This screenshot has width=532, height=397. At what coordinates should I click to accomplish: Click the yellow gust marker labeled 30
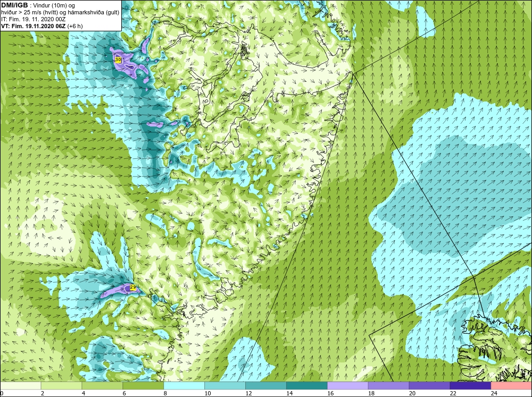click(118, 60)
